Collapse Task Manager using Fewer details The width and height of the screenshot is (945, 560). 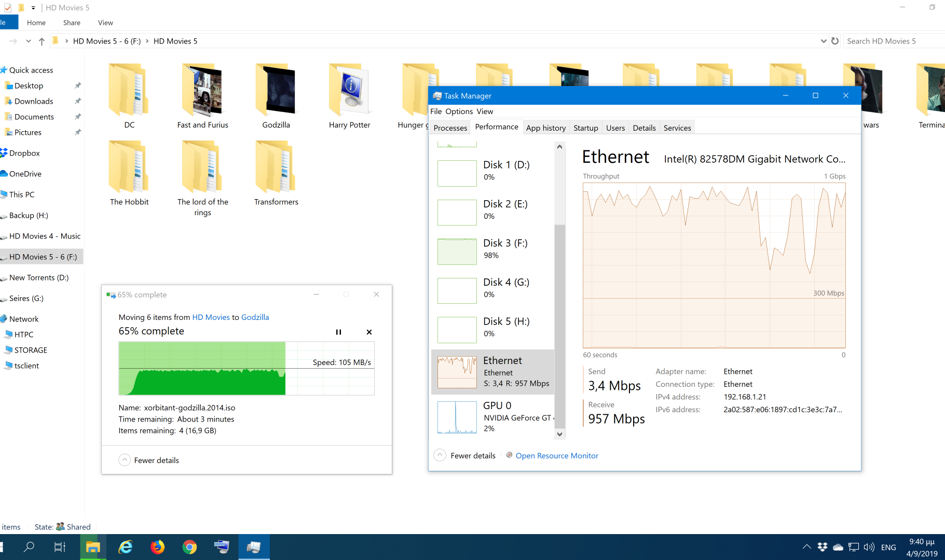tap(465, 455)
